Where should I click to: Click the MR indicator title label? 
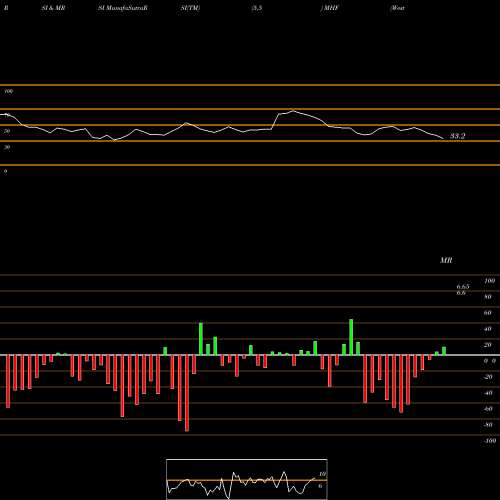[x=446, y=260]
